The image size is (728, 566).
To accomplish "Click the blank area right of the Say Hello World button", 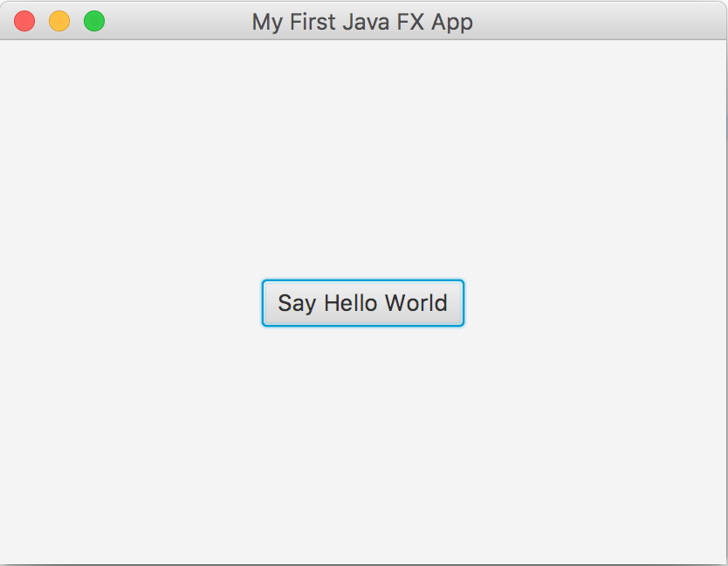I will [x=594, y=303].
